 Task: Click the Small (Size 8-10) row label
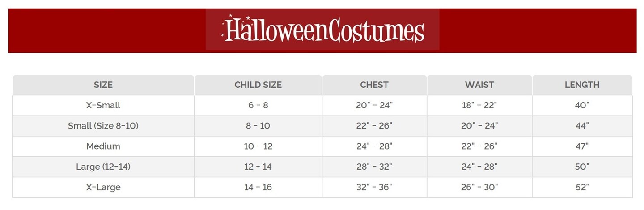coord(103,126)
